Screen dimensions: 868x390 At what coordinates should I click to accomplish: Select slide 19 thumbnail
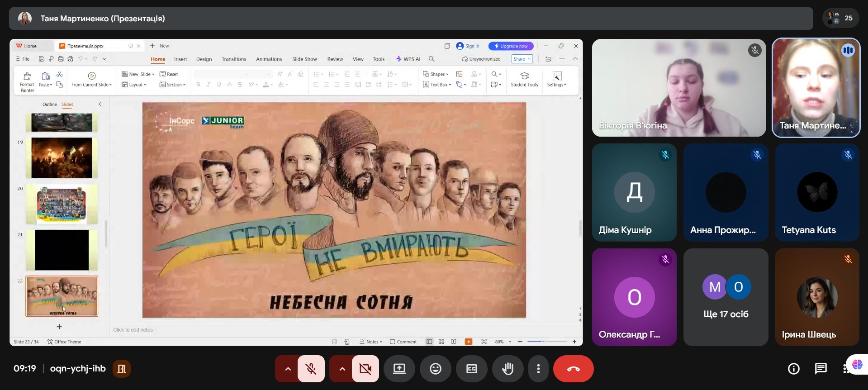click(x=62, y=158)
